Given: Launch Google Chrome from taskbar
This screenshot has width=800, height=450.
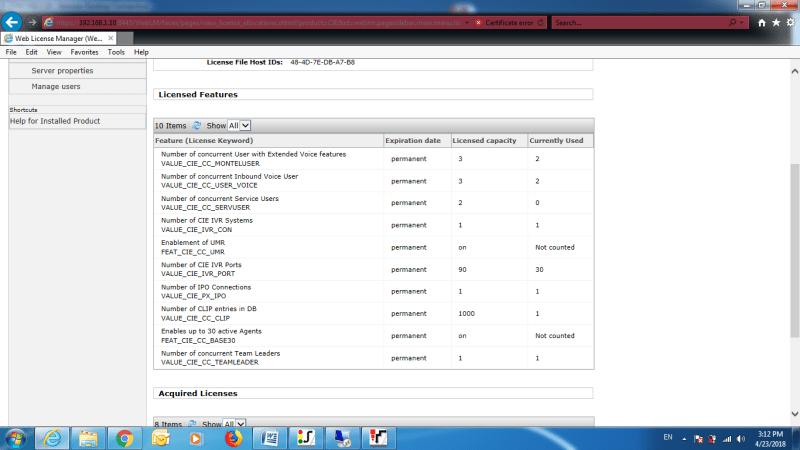Looking at the screenshot, I should click(124, 438).
